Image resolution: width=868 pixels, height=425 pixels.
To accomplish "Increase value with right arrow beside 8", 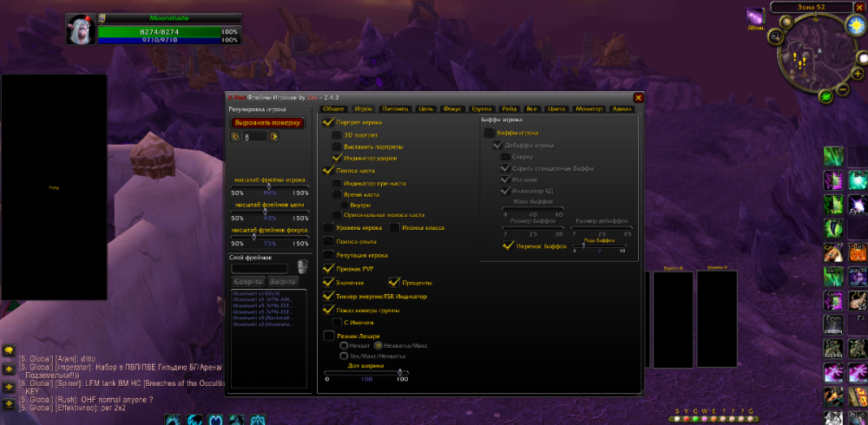I will pyautogui.click(x=273, y=137).
